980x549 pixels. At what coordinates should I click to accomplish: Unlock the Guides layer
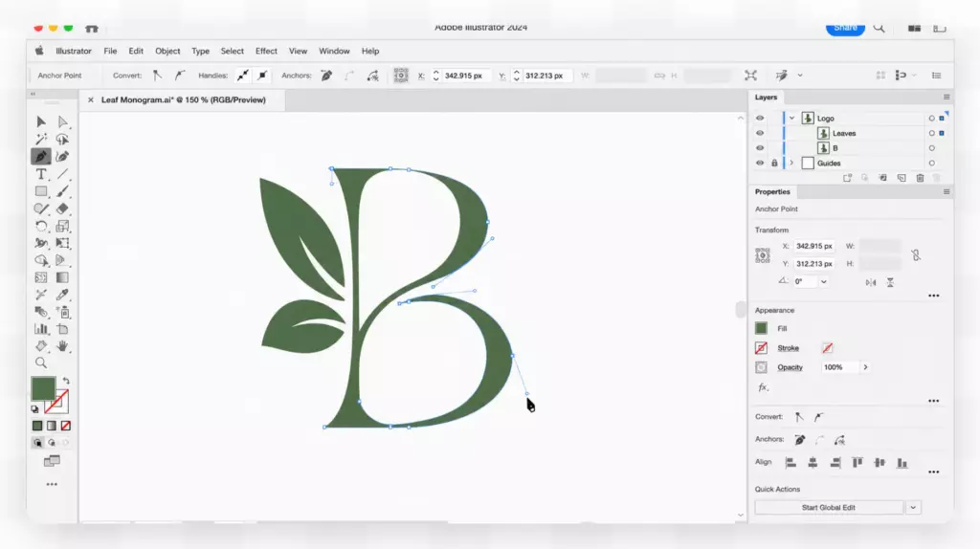[774, 163]
